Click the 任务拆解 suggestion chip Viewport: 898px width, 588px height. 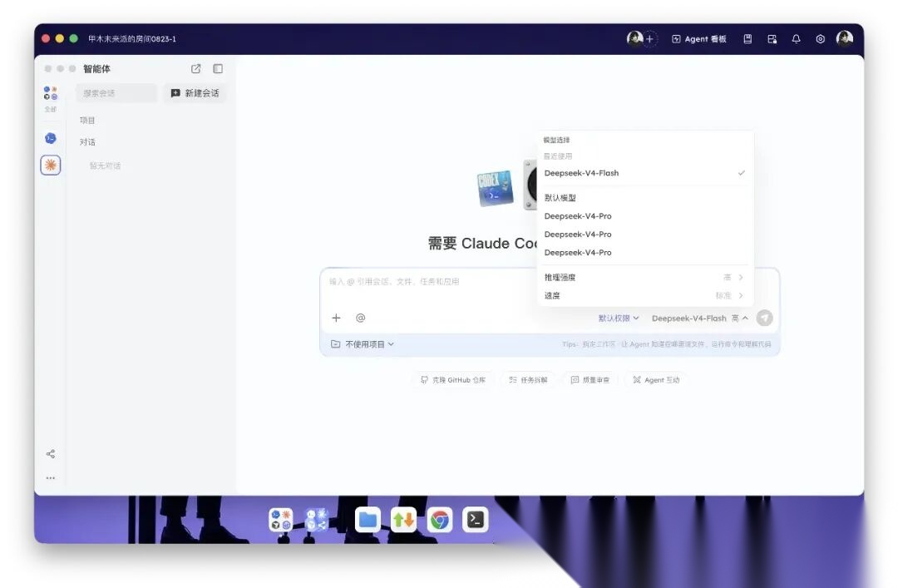coord(528,380)
